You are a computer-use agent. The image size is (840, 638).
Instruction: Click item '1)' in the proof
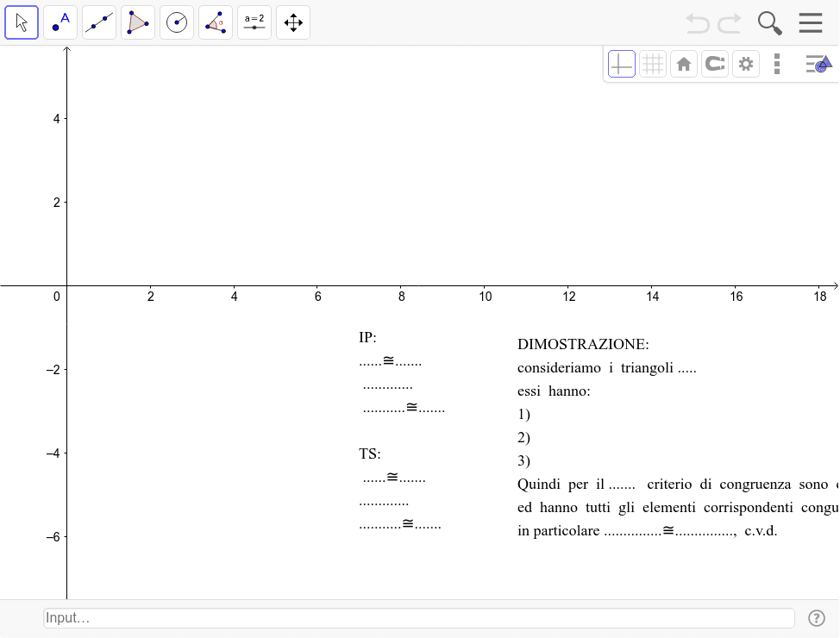pos(523,415)
